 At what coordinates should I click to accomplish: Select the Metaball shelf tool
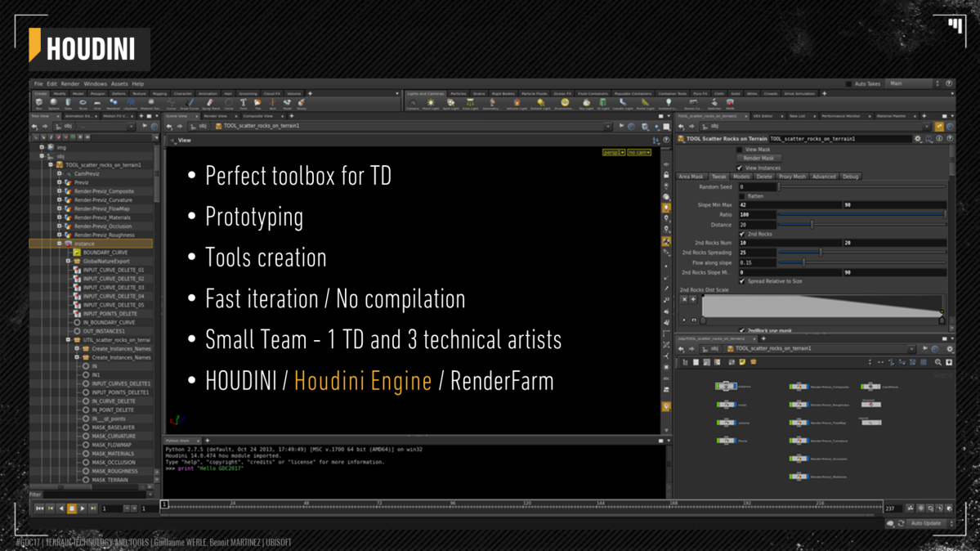click(113, 104)
